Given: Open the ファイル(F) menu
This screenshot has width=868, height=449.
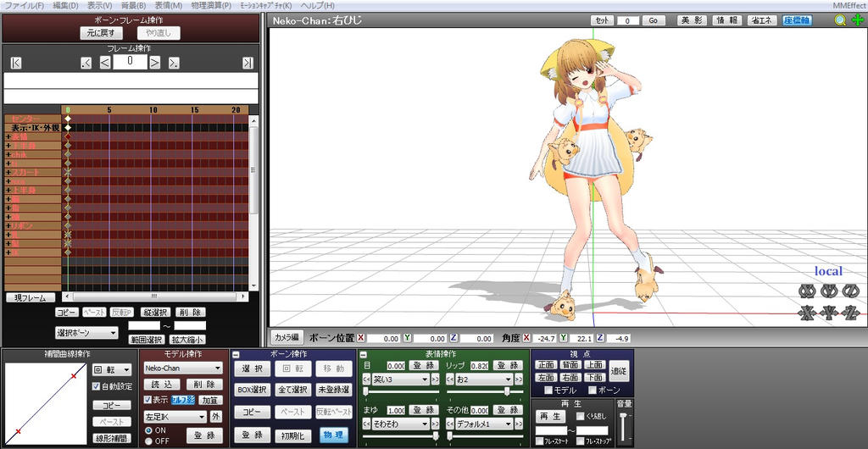Looking at the screenshot, I should click(25, 6).
